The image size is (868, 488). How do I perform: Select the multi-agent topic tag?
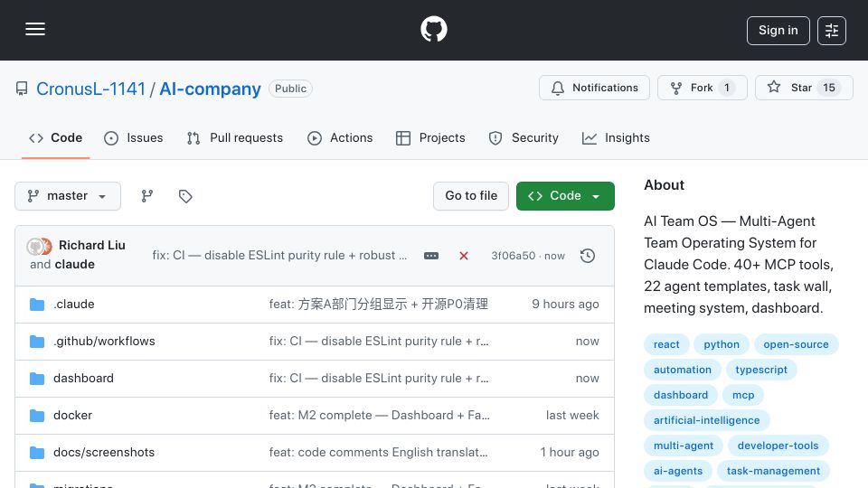(x=684, y=446)
